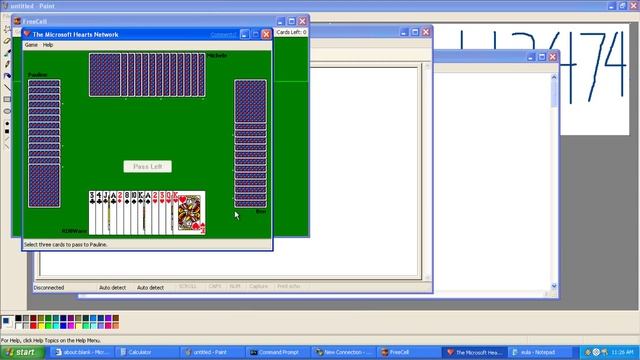The height and width of the screenshot is (360, 640).
Task: Click Ben's face-down card stack
Action: (x=251, y=144)
